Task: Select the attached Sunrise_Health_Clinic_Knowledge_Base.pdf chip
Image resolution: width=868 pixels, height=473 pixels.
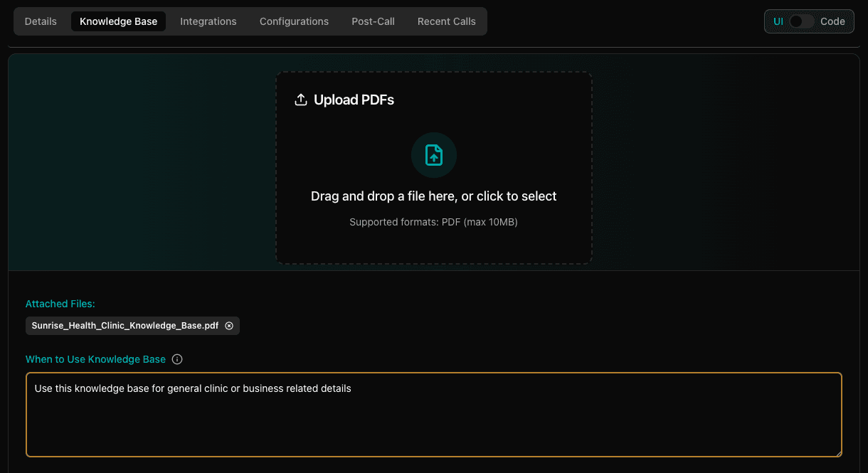Action: (x=125, y=325)
